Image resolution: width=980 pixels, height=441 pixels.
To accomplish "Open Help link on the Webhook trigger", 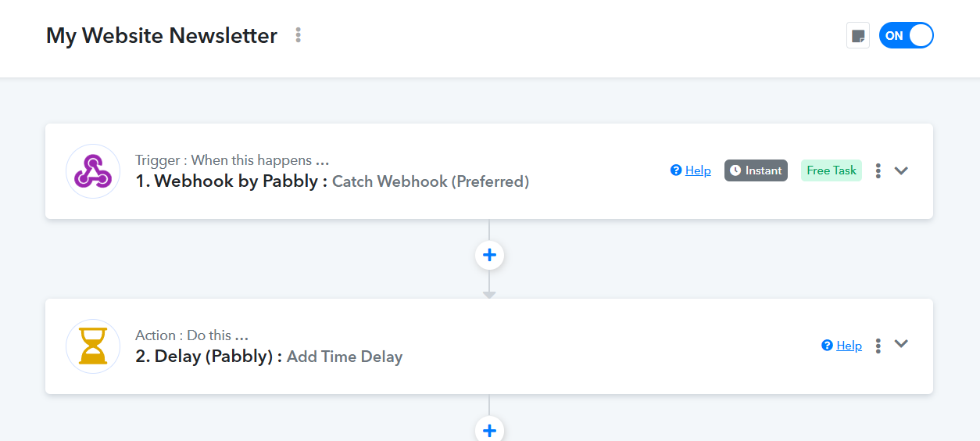I will tap(698, 170).
